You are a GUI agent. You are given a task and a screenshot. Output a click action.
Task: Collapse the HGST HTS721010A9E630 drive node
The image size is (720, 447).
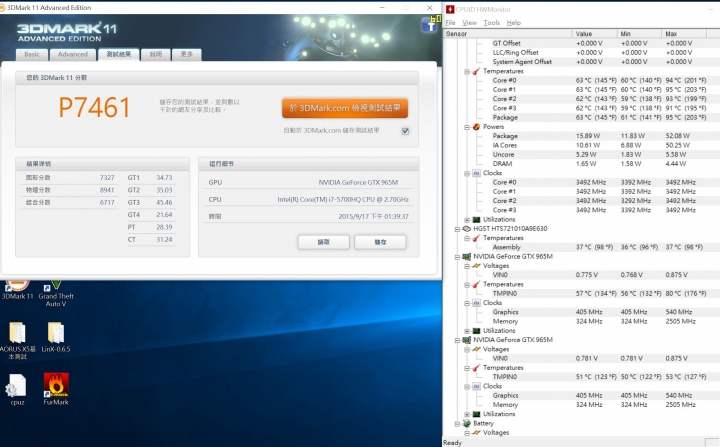[x=457, y=229]
